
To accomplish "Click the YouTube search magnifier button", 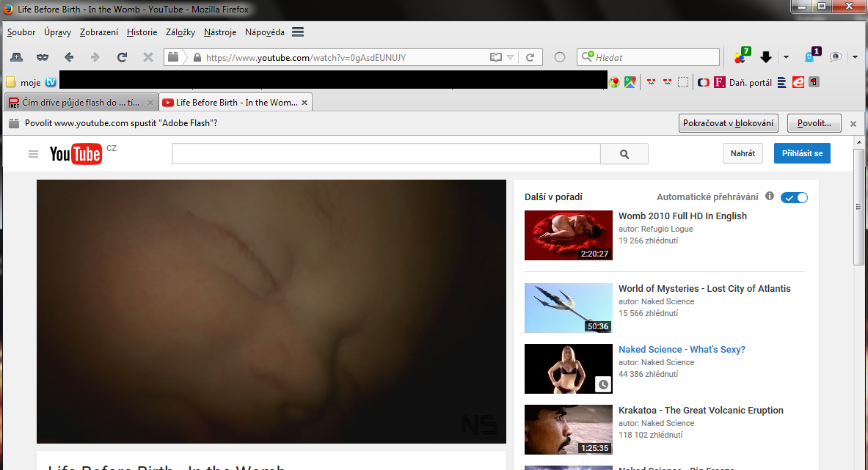I will 624,154.
